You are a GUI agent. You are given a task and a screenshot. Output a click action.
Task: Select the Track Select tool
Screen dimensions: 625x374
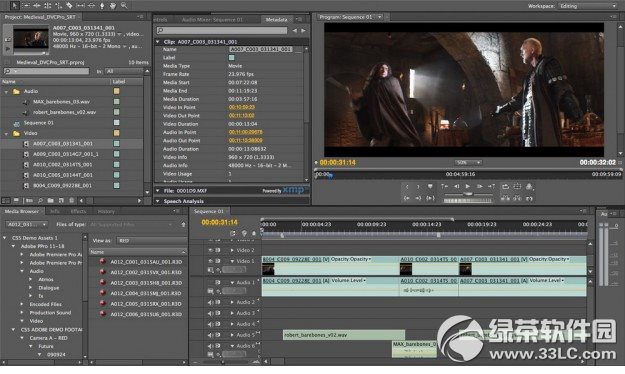coord(26,6)
